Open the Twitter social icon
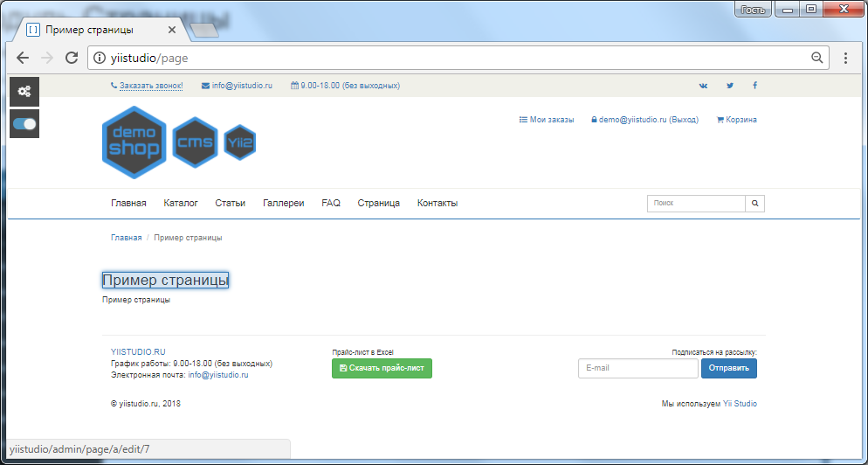The image size is (868, 465). 730,86
